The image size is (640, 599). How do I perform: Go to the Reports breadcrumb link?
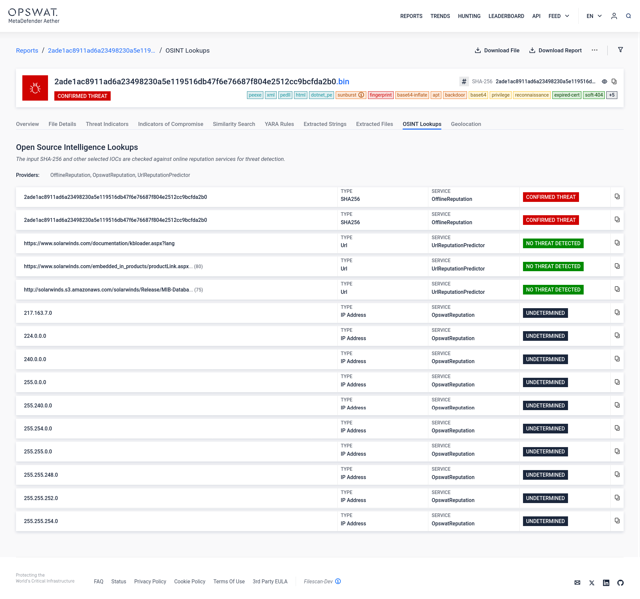pos(27,50)
